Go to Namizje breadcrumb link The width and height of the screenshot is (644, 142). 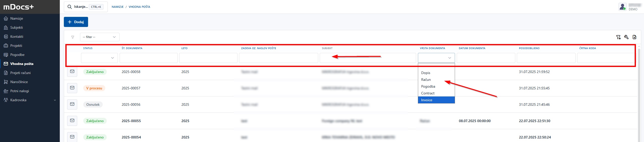point(118,7)
